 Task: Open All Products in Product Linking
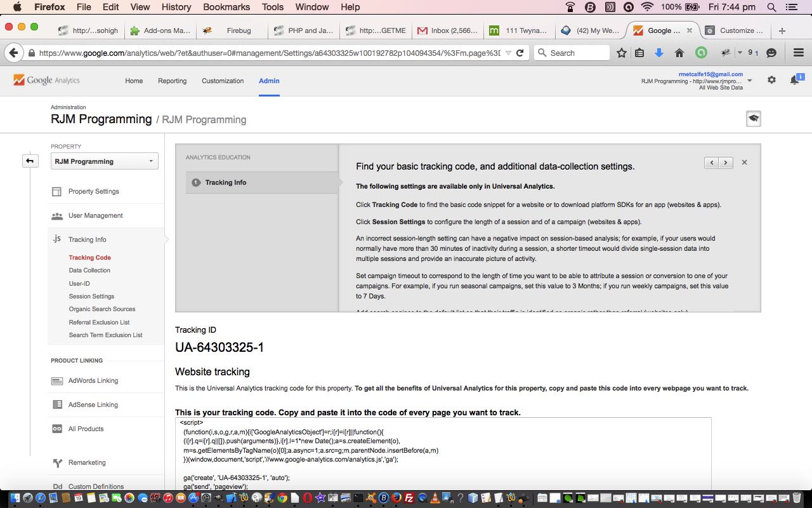pyautogui.click(x=86, y=429)
